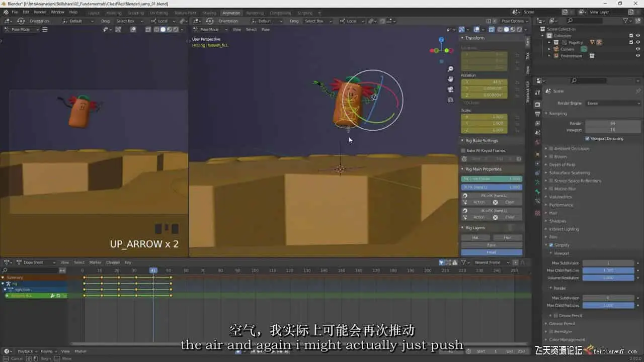This screenshot has width=644, height=362.
Task: Hide the Environment collection with eye icon
Action: 638,56
